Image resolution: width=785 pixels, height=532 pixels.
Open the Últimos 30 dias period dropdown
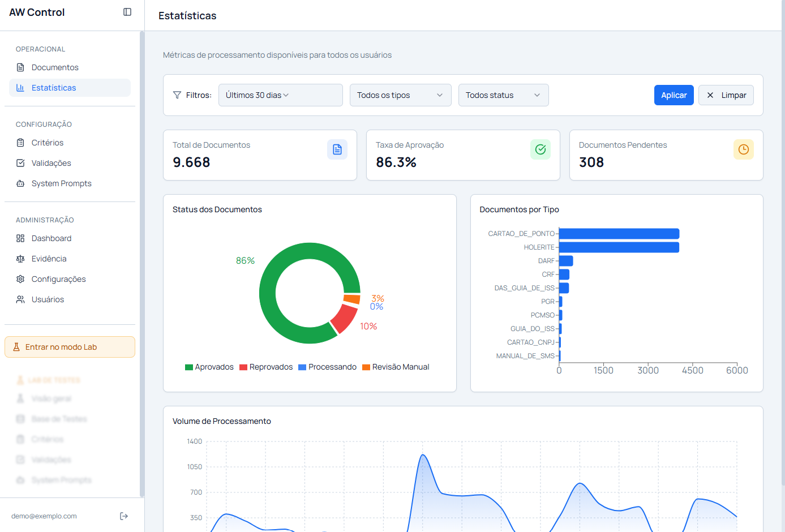click(x=281, y=95)
